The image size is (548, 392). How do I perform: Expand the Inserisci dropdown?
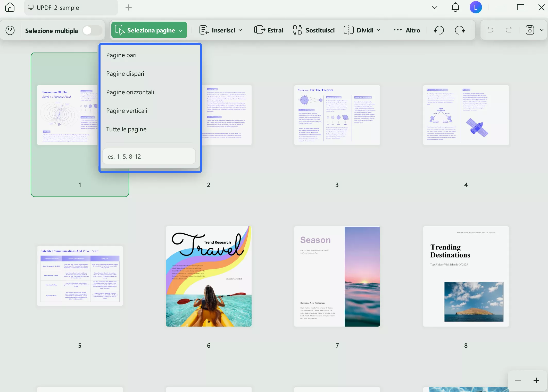click(x=240, y=30)
